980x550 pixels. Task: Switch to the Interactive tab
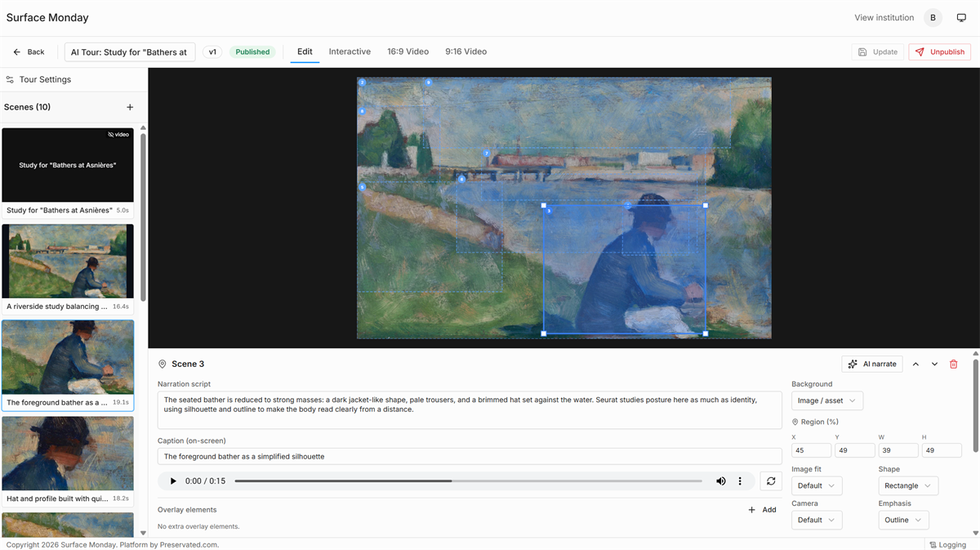point(350,51)
